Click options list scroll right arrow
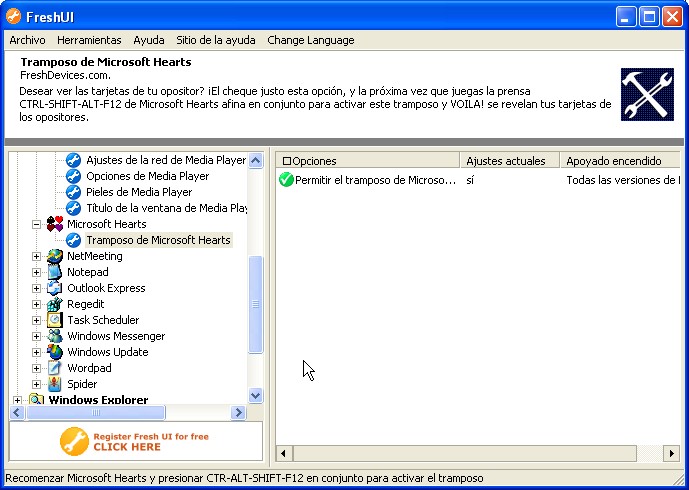 pyautogui.click(x=672, y=453)
